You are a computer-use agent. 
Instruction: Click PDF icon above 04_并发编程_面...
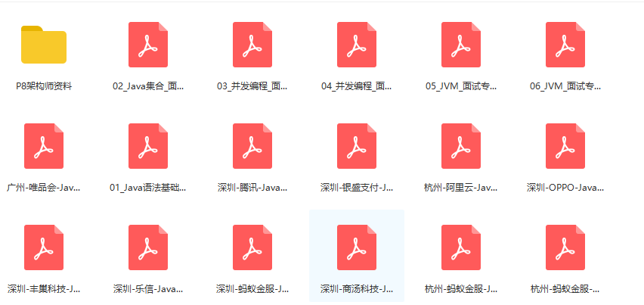coord(357,45)
